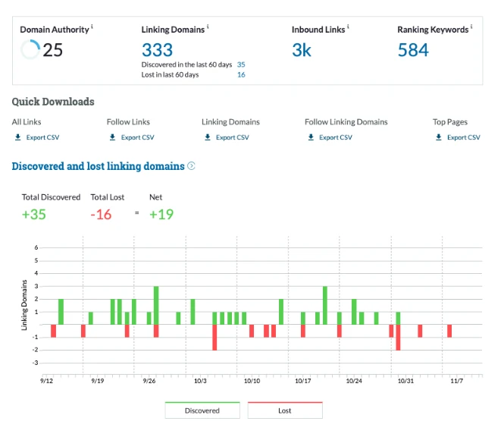The image size is (504, 434).
Task: Click the Domain Authority info icon
Action: click(x=92, y=27)
